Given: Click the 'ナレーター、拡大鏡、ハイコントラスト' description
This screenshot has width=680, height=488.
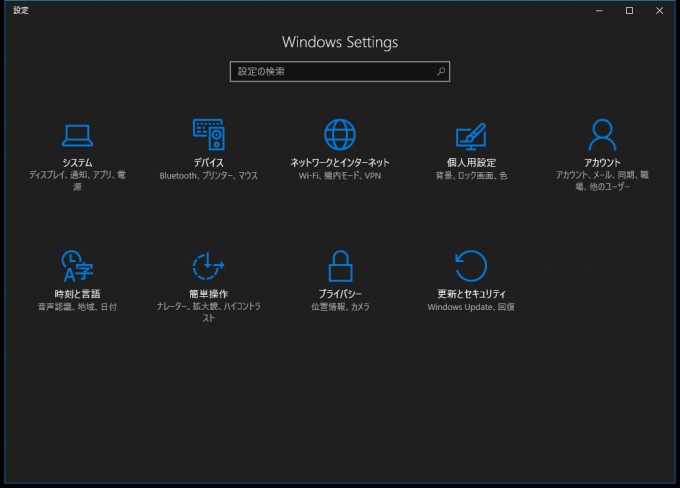Looking at the screenshot, I should pyautogui.click(x=209, y=312).
